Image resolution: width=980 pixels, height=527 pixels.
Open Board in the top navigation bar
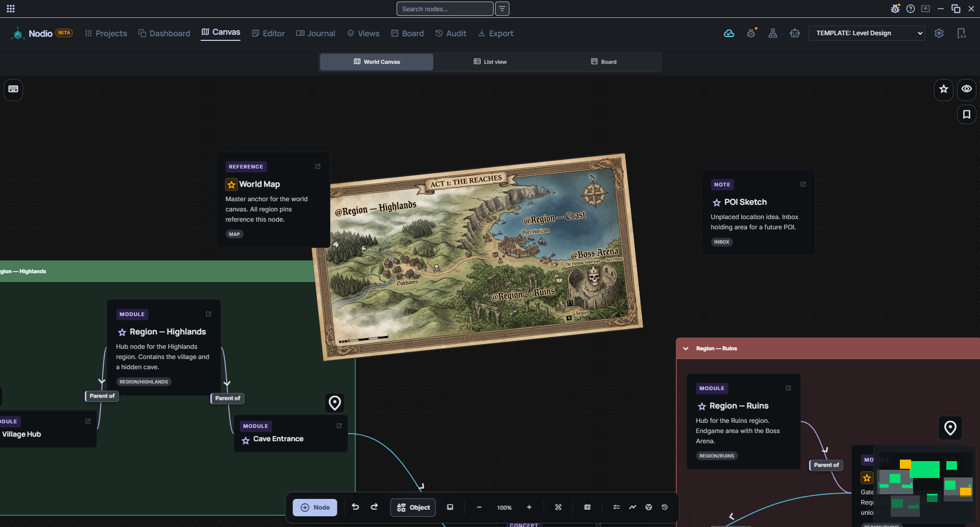(407, 33)
